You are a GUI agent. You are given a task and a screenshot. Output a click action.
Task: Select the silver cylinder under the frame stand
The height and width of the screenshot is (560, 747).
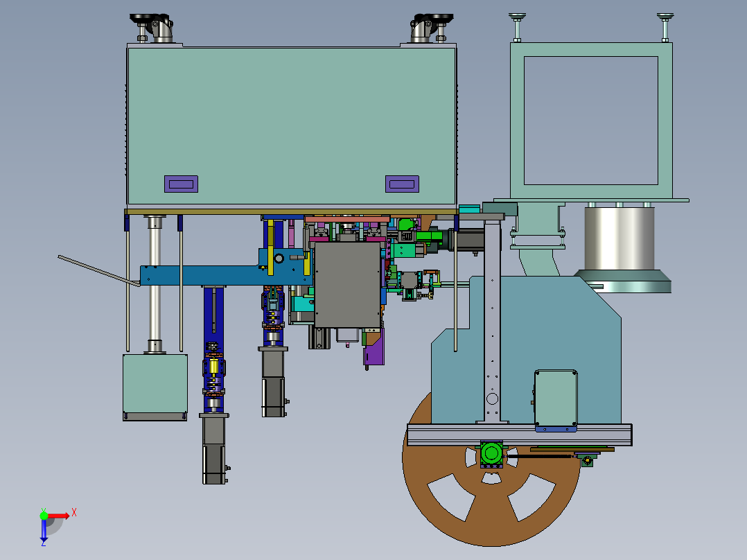click(619, 238)
